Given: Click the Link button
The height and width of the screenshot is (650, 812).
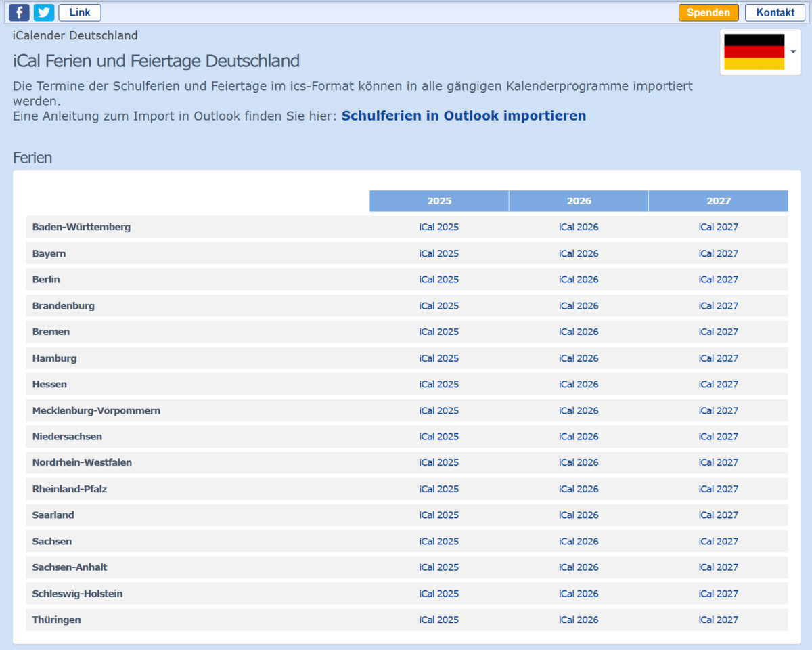Looking at the screenshot, I should [x=80, y=12].
